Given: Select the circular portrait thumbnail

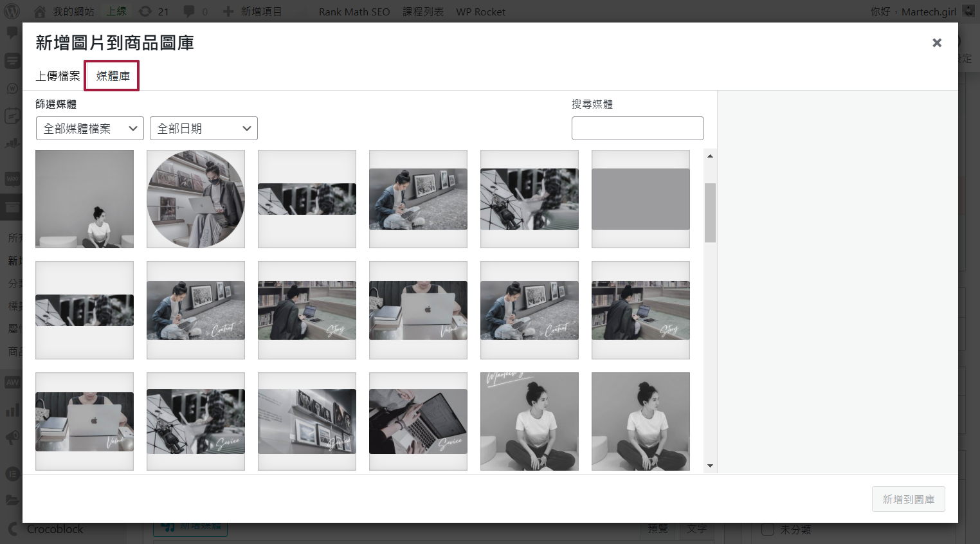Looking at the screenshot, I should pos(195,199).
